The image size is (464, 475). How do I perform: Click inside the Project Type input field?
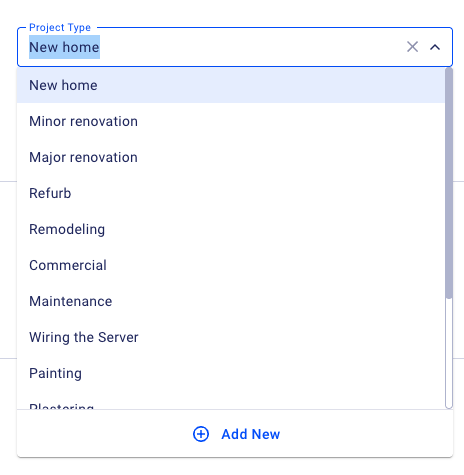[x=235, y=47]
